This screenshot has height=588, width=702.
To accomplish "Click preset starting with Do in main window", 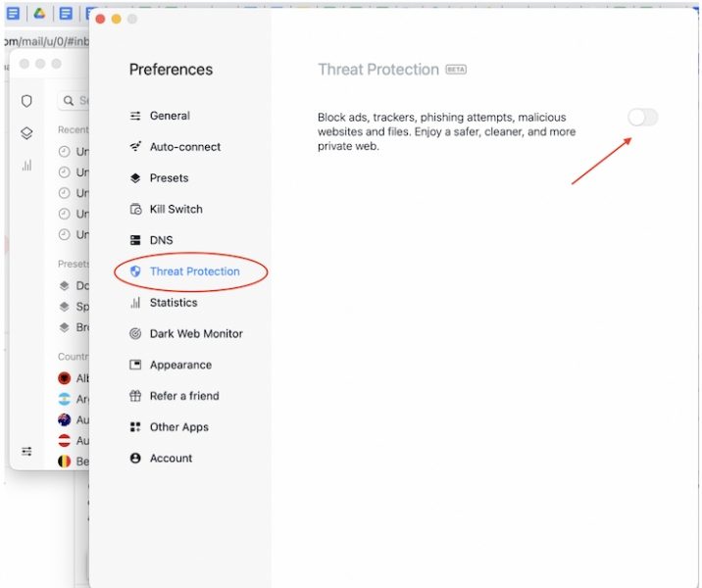I will click(x=74, y=285).
